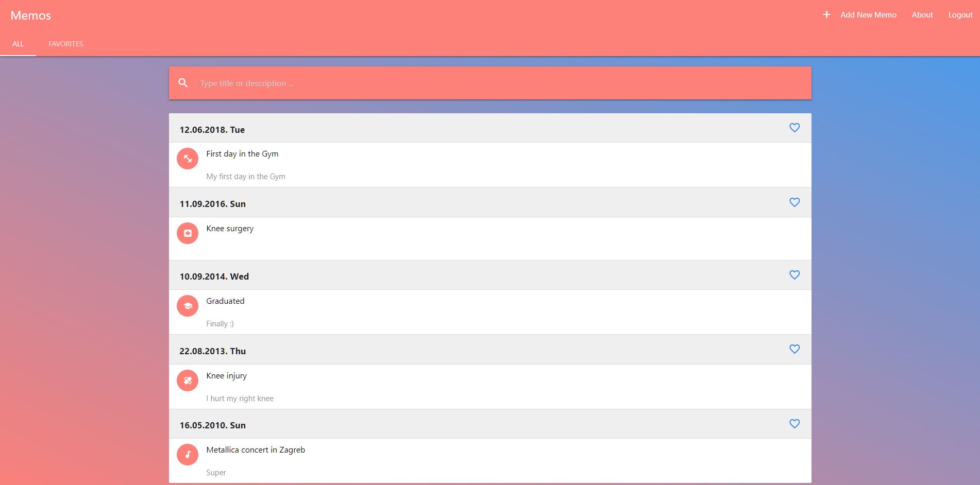
Task: Click the magnifier search icon
Action: coord(183,83)
